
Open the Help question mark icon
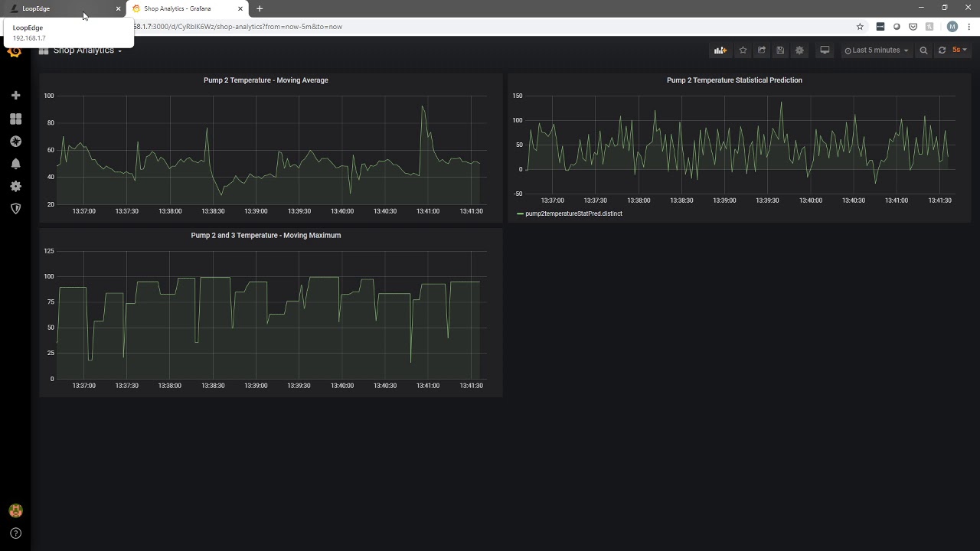click(15, 533)
